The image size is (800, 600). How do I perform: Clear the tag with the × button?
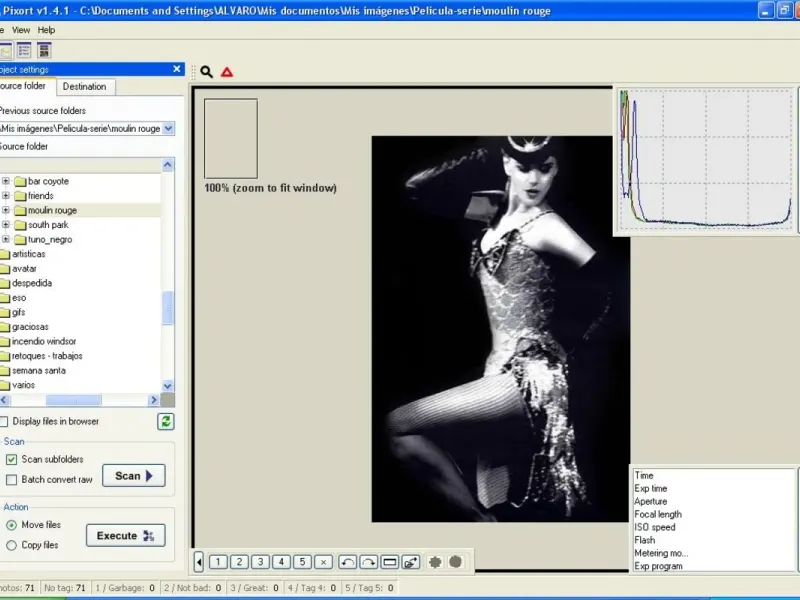click(323, 562)
